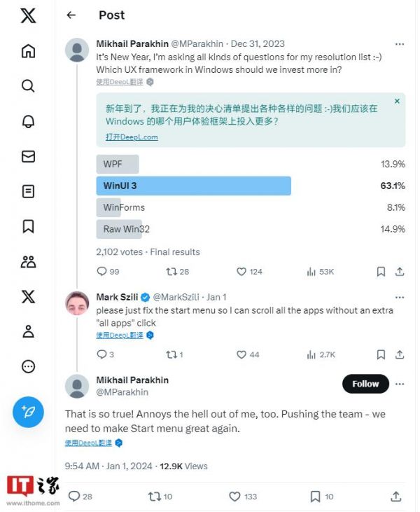Expand the More circle menu in the sidebar
420x512 pixels.
28,366
